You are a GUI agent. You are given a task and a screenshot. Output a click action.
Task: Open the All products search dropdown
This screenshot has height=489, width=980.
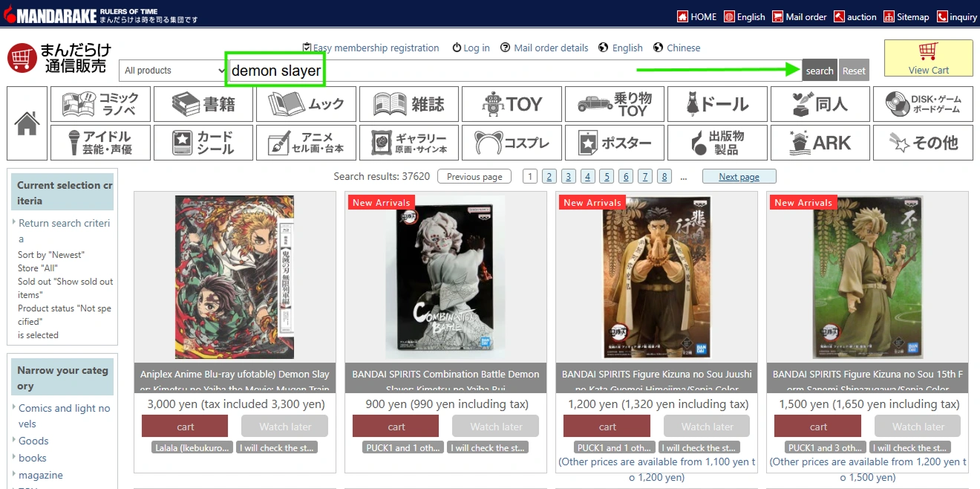tap(172, 70)
